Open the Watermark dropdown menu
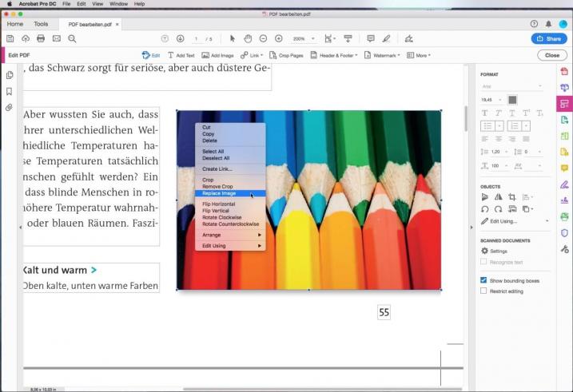 [384, 55]
